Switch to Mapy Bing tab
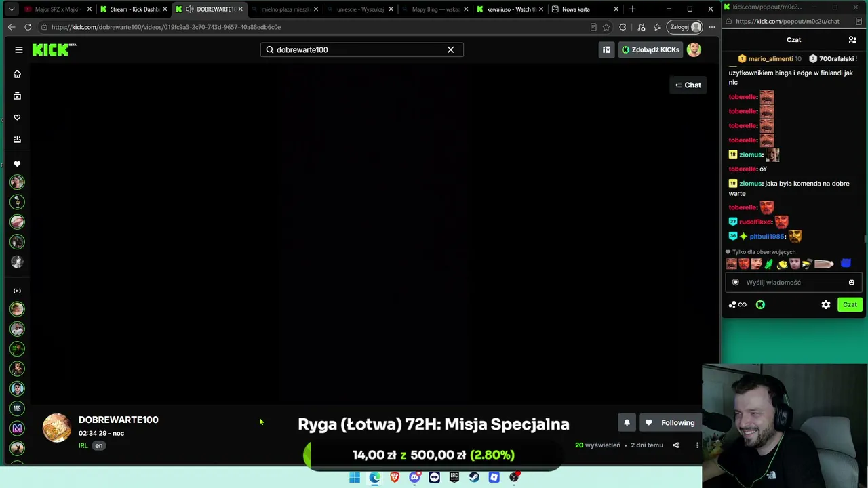The image size is (868, 488). (435, 9)
